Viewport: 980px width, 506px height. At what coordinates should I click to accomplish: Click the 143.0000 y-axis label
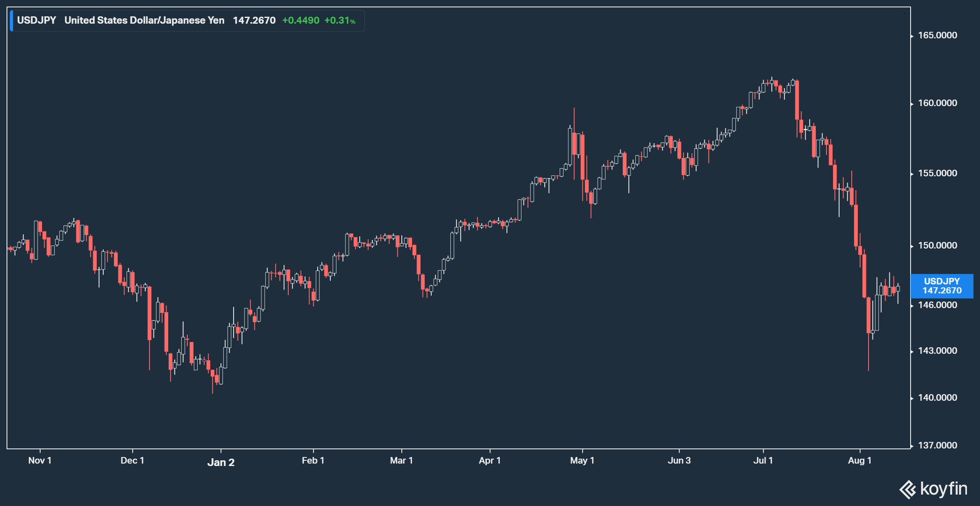[937, 351]
